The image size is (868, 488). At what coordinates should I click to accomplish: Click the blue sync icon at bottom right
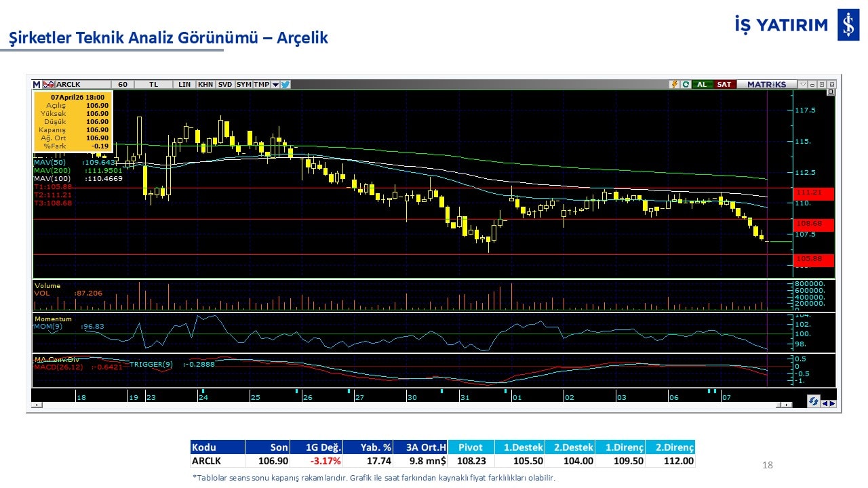813,402
